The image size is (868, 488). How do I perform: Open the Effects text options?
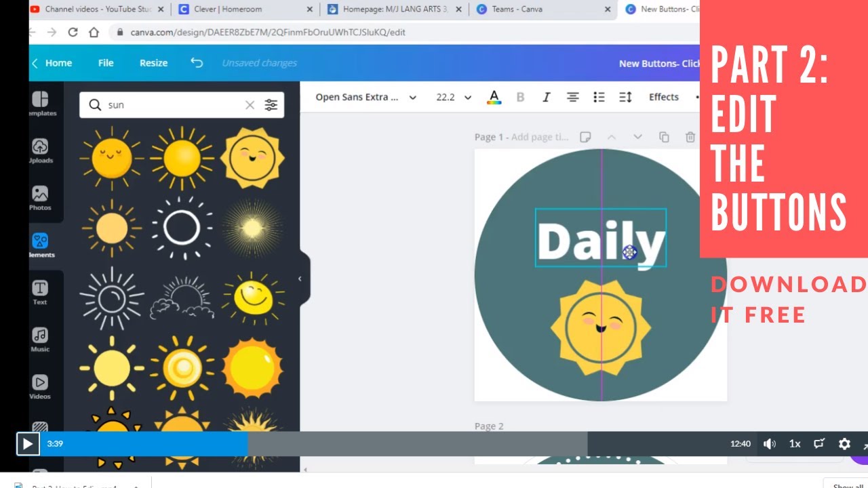pos(664,97)
